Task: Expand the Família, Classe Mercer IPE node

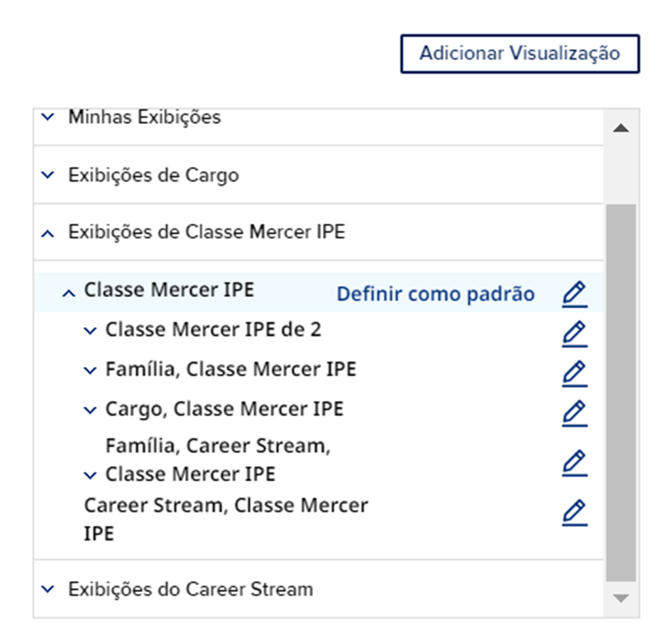Action: point(90,370)
